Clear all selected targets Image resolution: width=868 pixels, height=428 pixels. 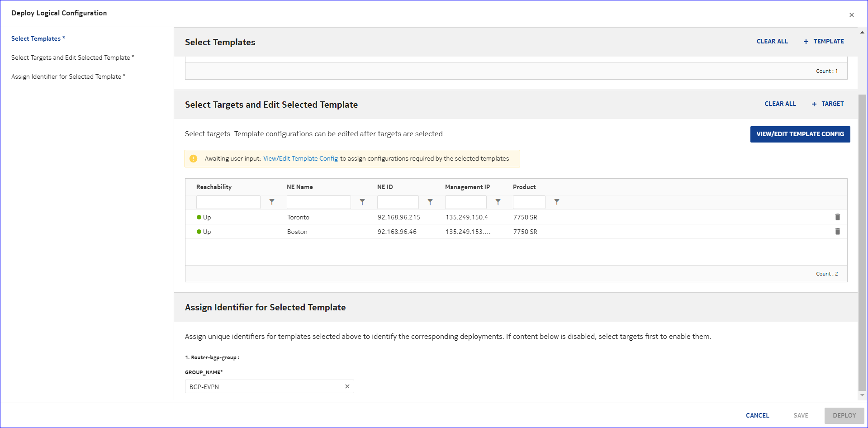pos(780,104)
